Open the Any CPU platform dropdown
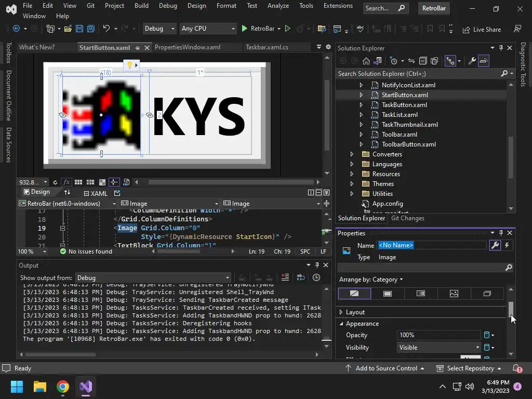Screen dimensions: 532x399 pyautogui.click(x=208, y=29)
